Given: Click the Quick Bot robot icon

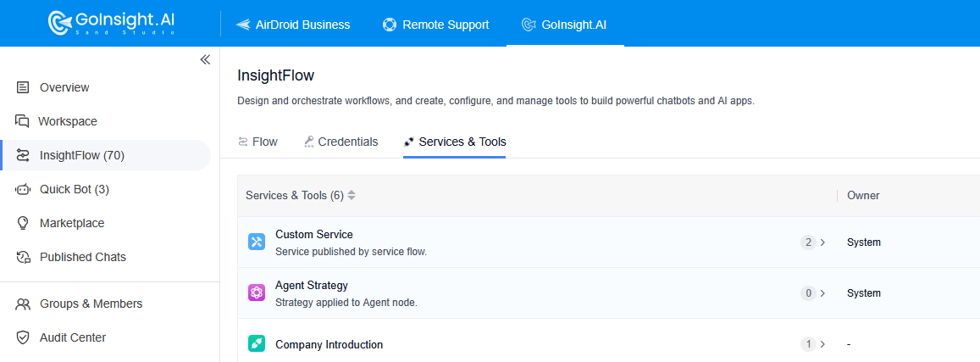Looking at the screenshot, I should tap(23, 189).
